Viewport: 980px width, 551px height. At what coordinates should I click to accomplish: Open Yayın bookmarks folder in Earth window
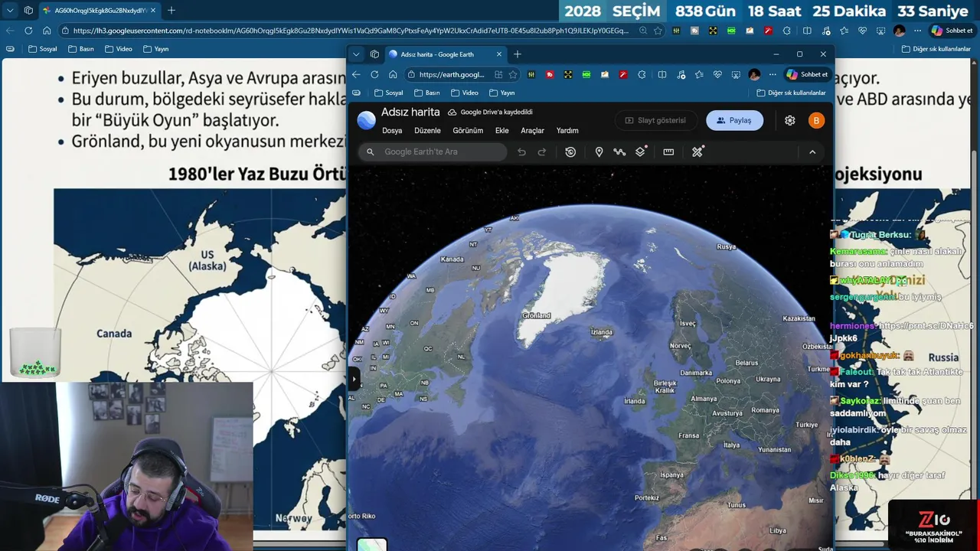coord(501,93)
